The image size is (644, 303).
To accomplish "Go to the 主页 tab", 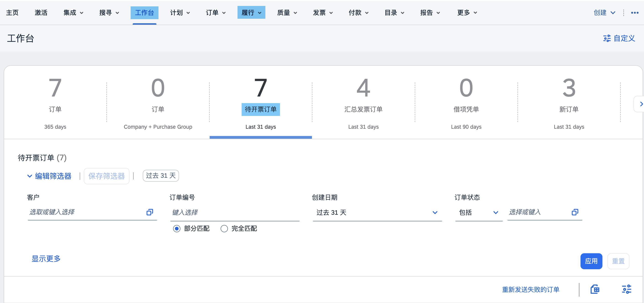I will click(x=12, y=13).
